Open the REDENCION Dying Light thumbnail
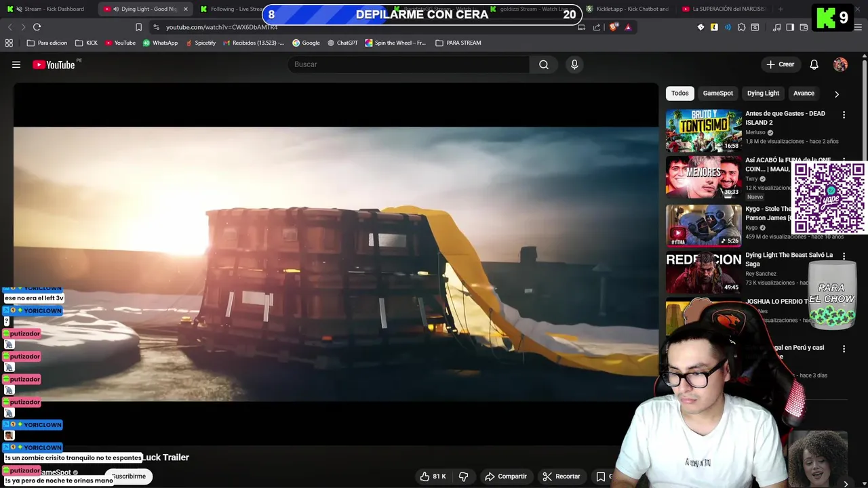The height and width of the screenshot is (488, 868). coord(703,272)
